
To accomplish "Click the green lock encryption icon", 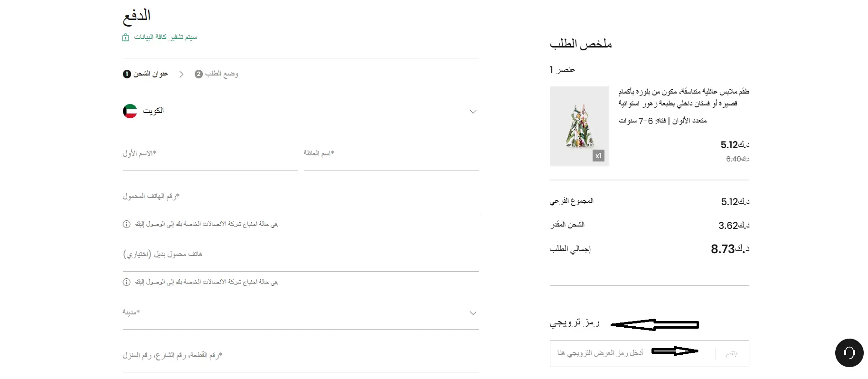I will click(x=125, y=38).
